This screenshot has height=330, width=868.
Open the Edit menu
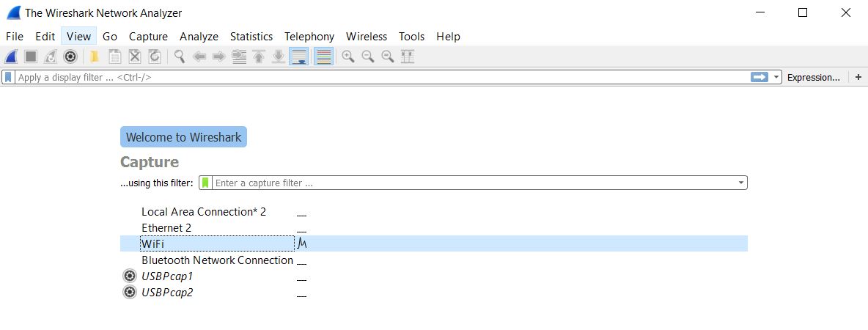click(x=45, y=37)
